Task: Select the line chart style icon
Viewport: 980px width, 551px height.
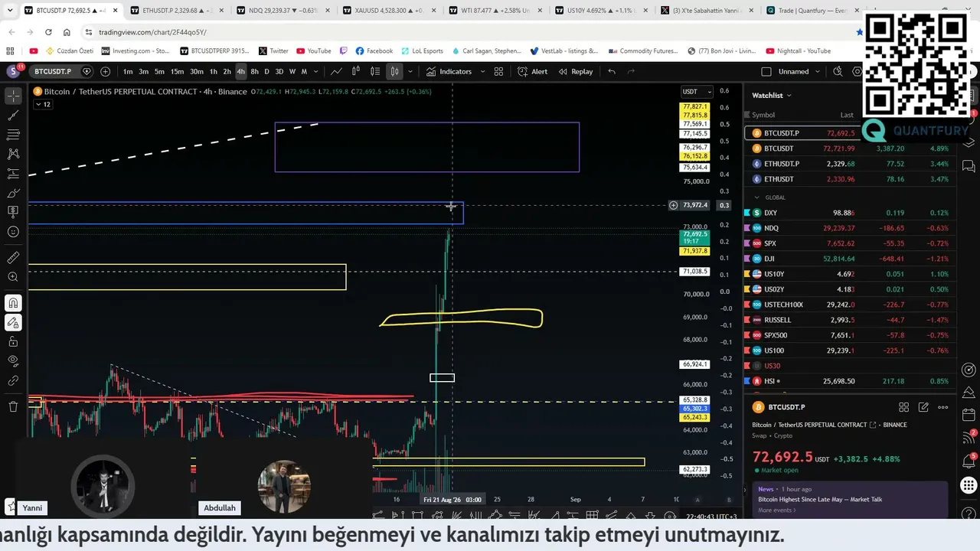Action: click(x=336, y=71)
